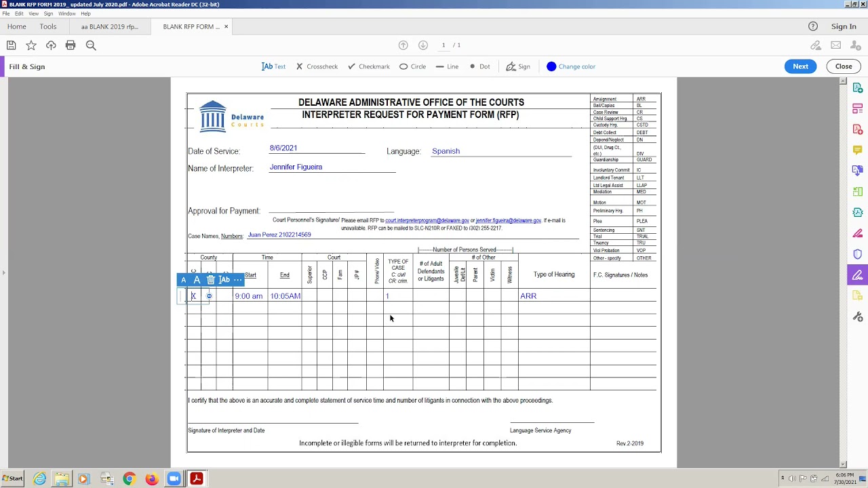Close the BLANK RFP FORM tab
Viewport: 868px width, 488px height.
pyautogui.click(x=226, y=26)
